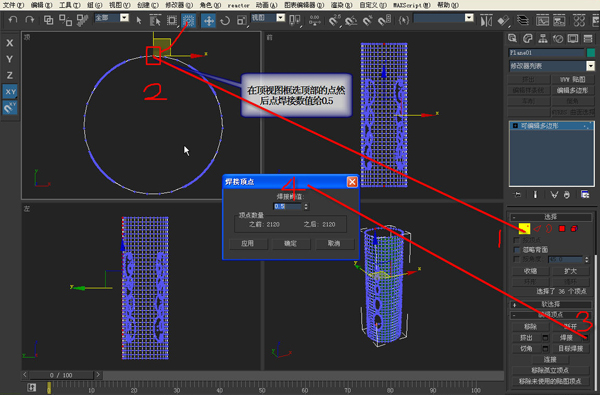Click Configure Modifier Sets icon
600x395 pixels.
585,195
